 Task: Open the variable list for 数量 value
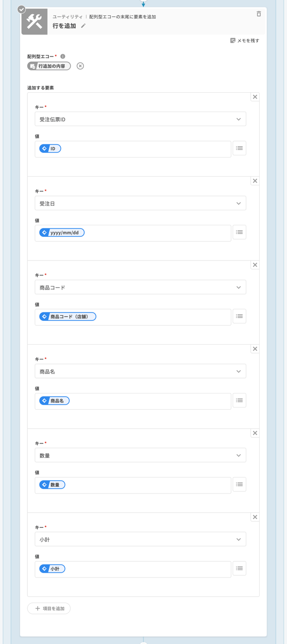click(x=239, y=484)
